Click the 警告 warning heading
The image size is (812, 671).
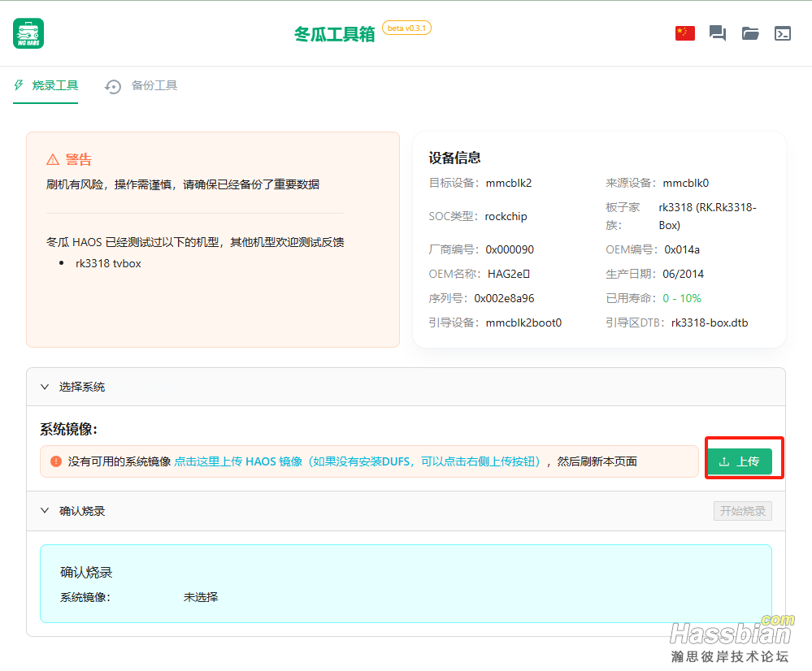(x=79, y=159)
